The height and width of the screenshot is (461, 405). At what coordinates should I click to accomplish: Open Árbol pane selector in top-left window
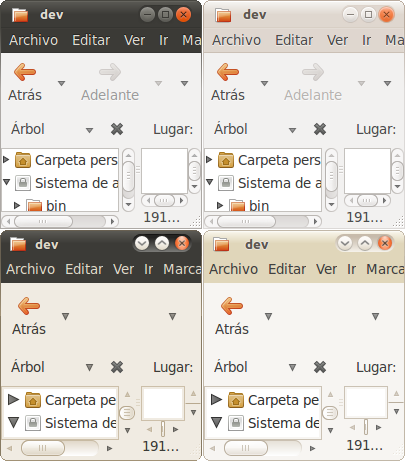click(x=89, y=130)
